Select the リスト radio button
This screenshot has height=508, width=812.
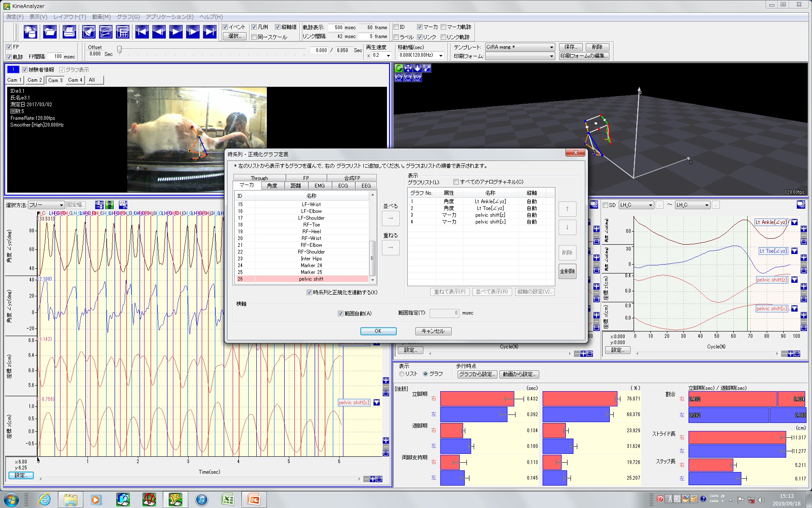pyautogui.click(x=402, y=374)
